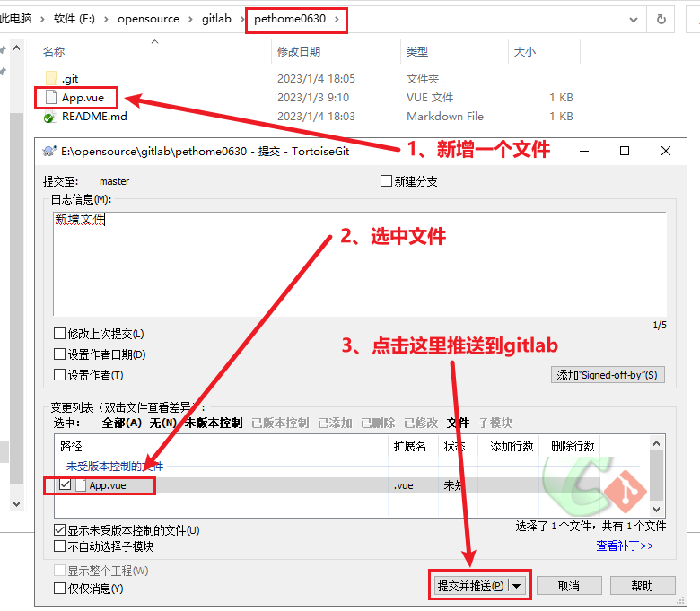This screenshot has width=700, height=611.
Task: Click into the 日志信息 message box
Action: point(360,264)
